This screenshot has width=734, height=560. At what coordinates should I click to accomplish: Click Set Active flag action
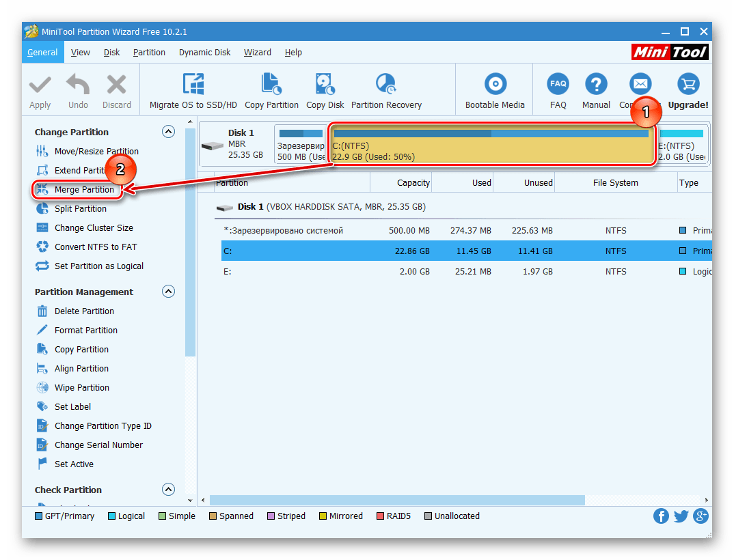pos(74,464)
